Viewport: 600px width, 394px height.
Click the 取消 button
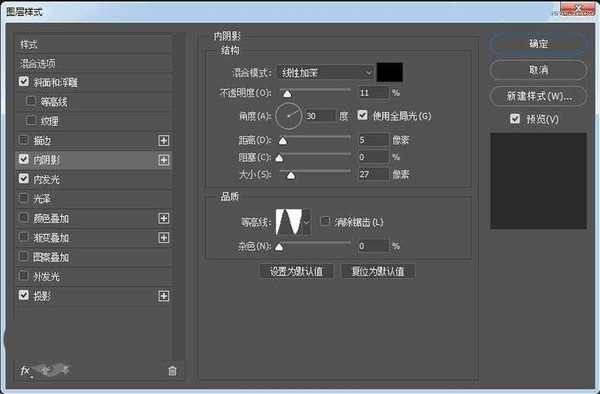(x=538, y=70)
